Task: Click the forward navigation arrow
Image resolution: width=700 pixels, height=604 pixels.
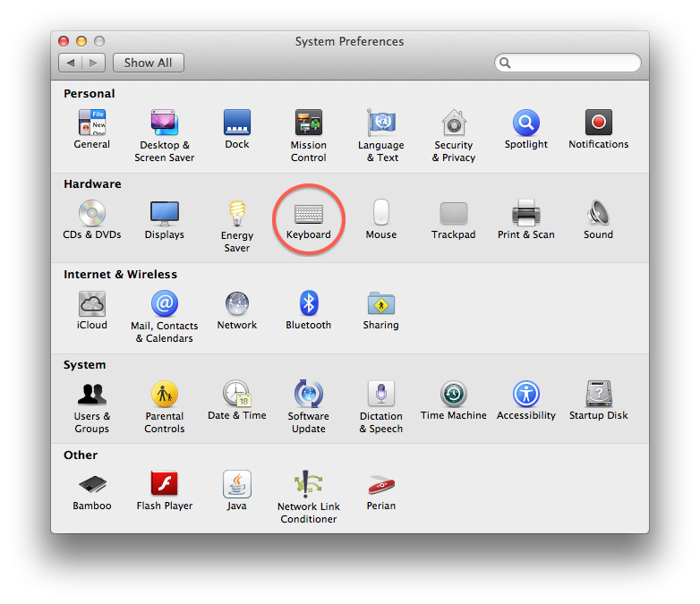Action: (x=94, y=63)
